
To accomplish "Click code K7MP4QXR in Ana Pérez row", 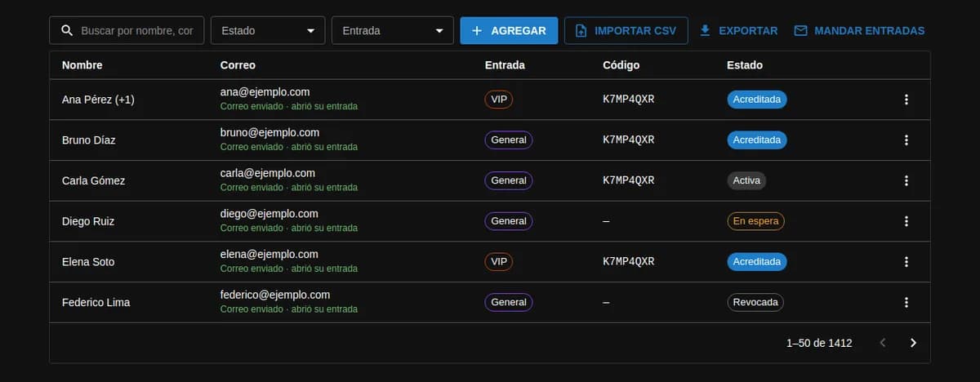I will point(629,100).
